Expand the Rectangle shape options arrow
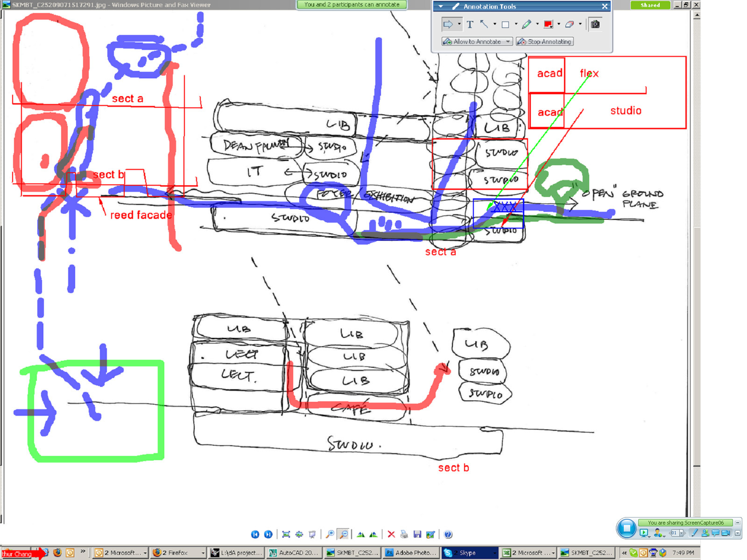 point(516,24)
